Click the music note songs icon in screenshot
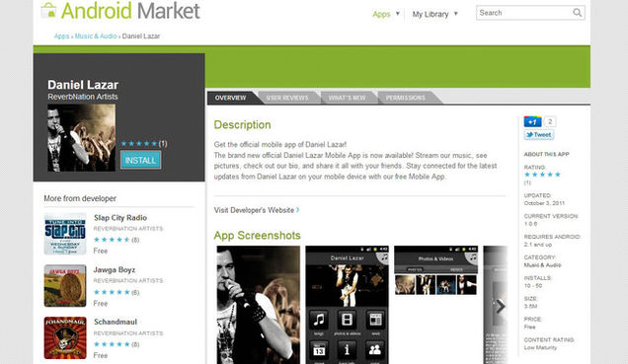Screen dimensions: 628x364 319,320
